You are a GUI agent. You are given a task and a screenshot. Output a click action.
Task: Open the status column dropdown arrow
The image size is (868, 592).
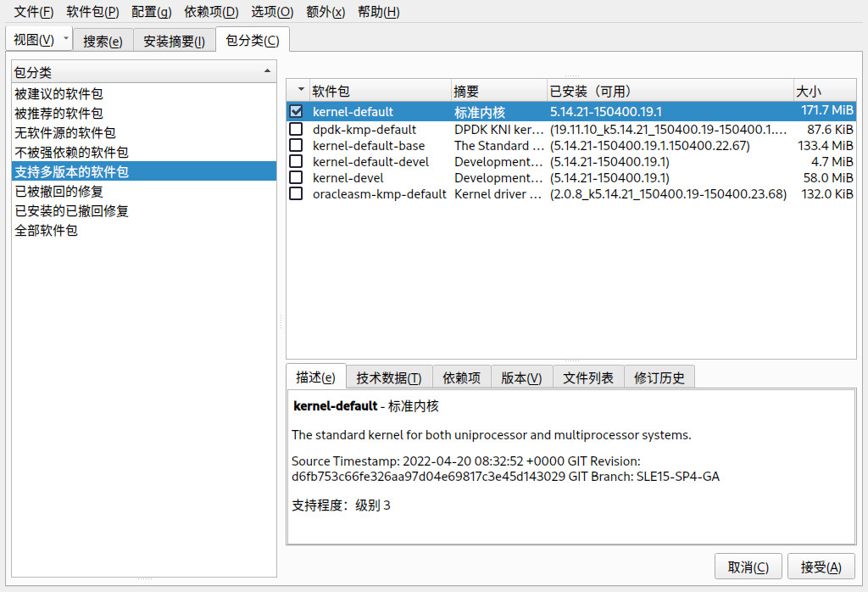click(300, 91)
